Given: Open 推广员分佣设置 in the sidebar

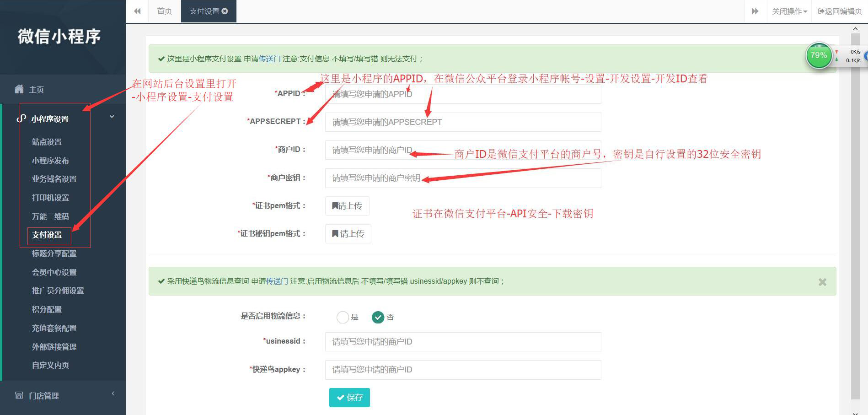Looking at the screenshot, I should 58,291.
